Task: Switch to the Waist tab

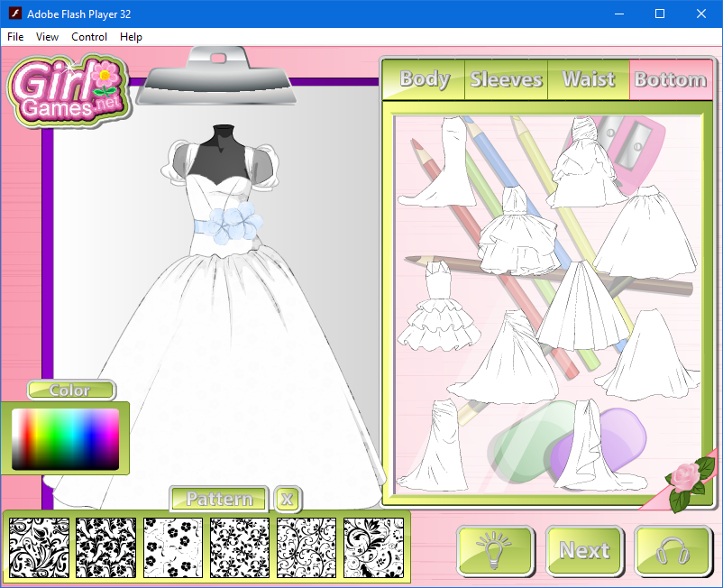Action: click(589, 79)
